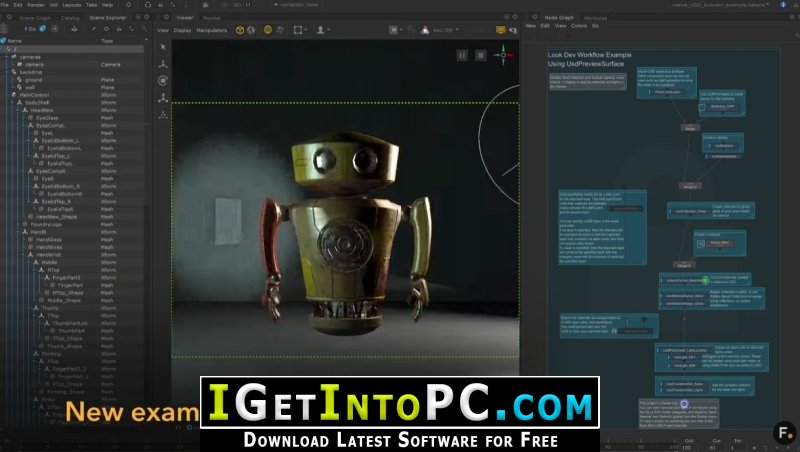800x452 pixels.
Task: Open the Help menu
Action: (x=108, y=5)
